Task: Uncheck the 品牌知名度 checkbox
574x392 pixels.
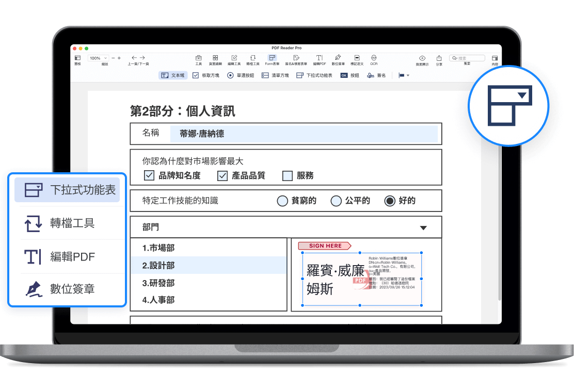Action: (149, 176)
